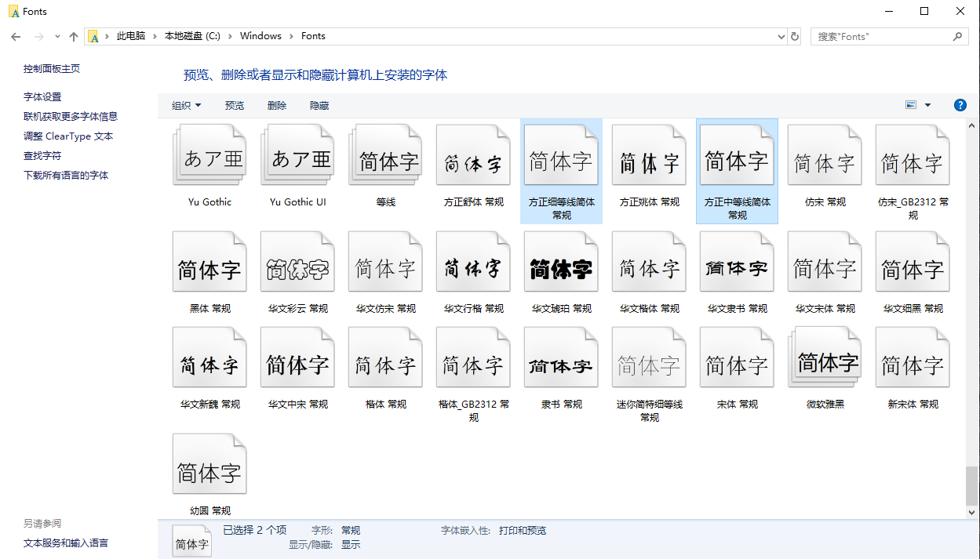Choose the 华文行楷 常规 font icon
The width and height of the screenshot is (980, 559).
click(x=473, y=262)
